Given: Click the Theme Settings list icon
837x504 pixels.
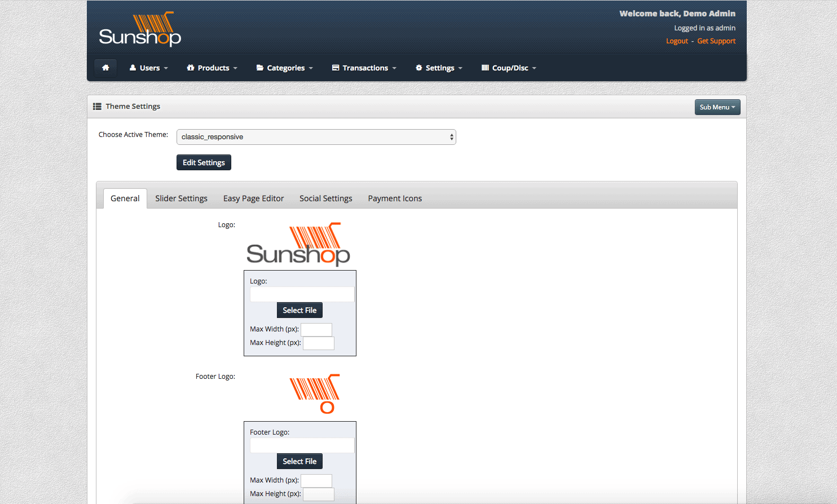Looking at the screenshot, I should (97, 107).
